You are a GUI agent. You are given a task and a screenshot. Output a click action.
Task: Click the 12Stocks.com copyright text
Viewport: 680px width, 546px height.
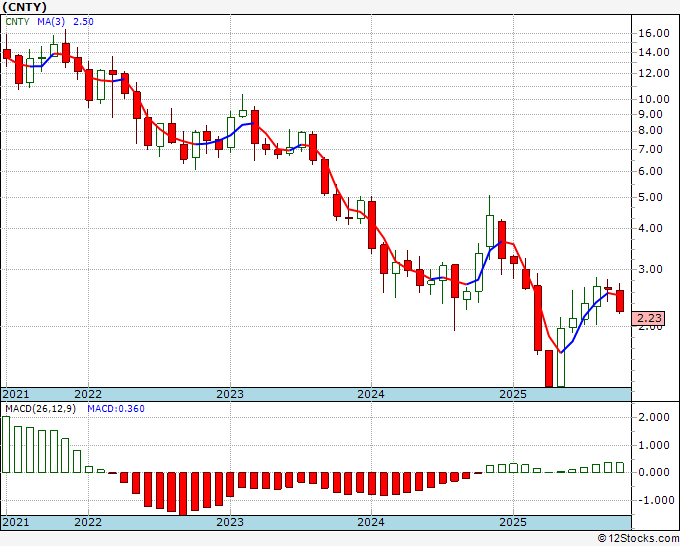638,539
